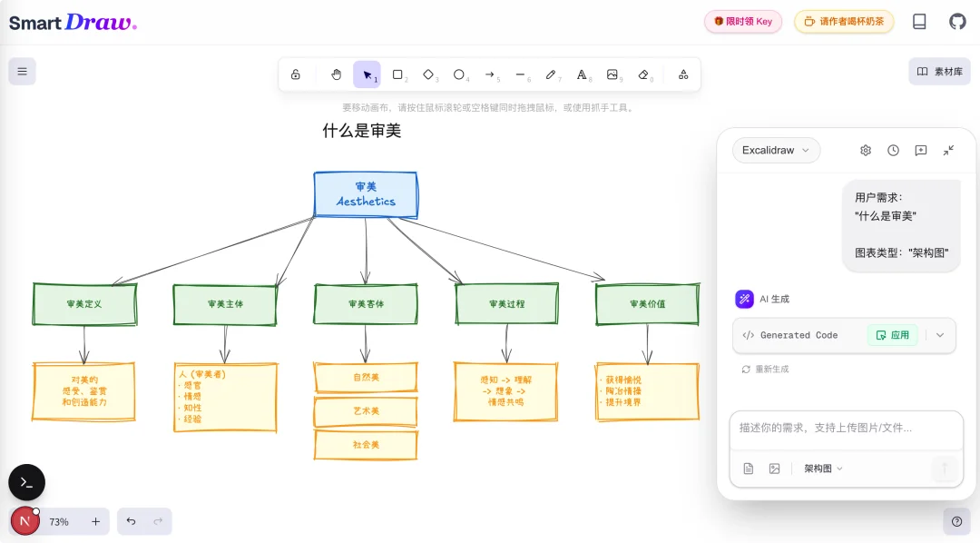View generation history via clock icon

coord(893,150)
